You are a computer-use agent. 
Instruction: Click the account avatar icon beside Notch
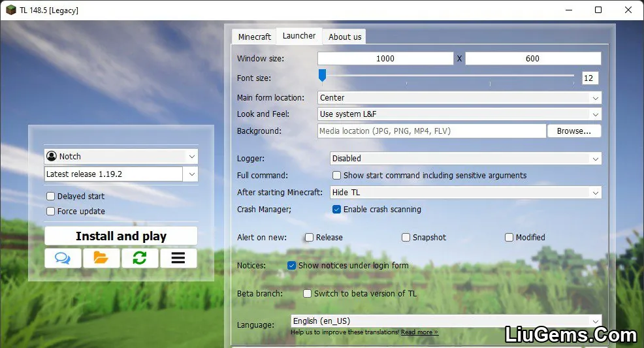point(52,156)
